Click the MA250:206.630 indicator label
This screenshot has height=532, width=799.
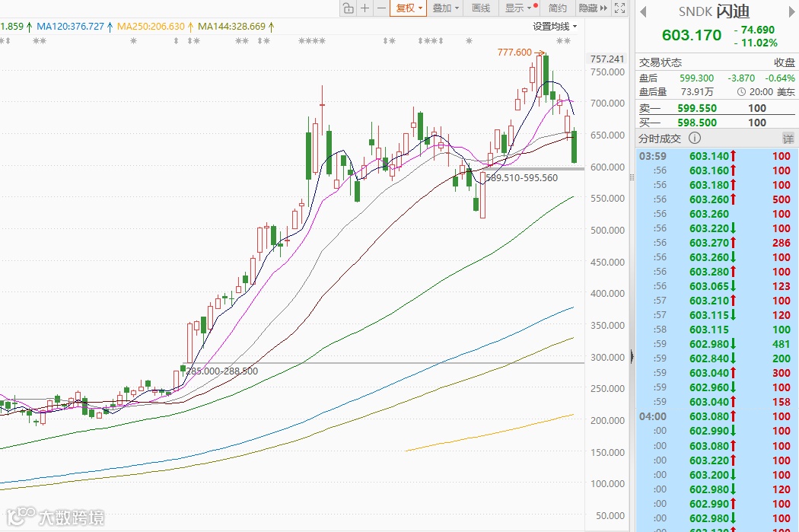click(x=151, y=27)
